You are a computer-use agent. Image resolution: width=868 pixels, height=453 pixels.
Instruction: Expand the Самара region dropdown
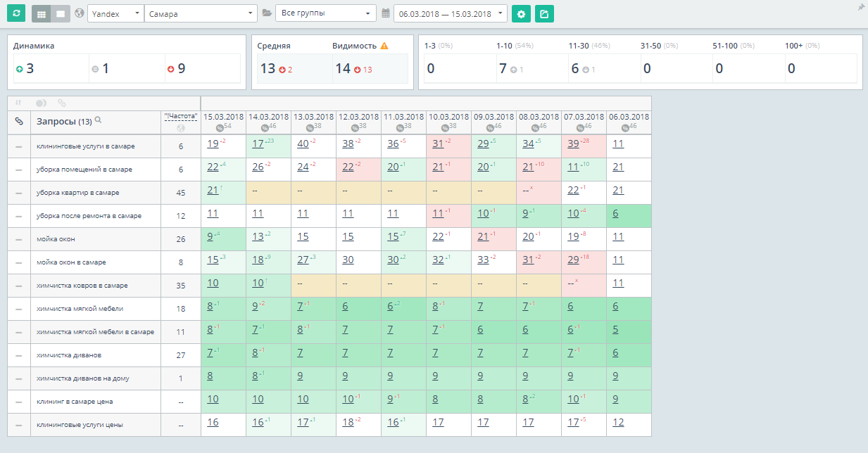pyautogui.click(x=201, y=13)
